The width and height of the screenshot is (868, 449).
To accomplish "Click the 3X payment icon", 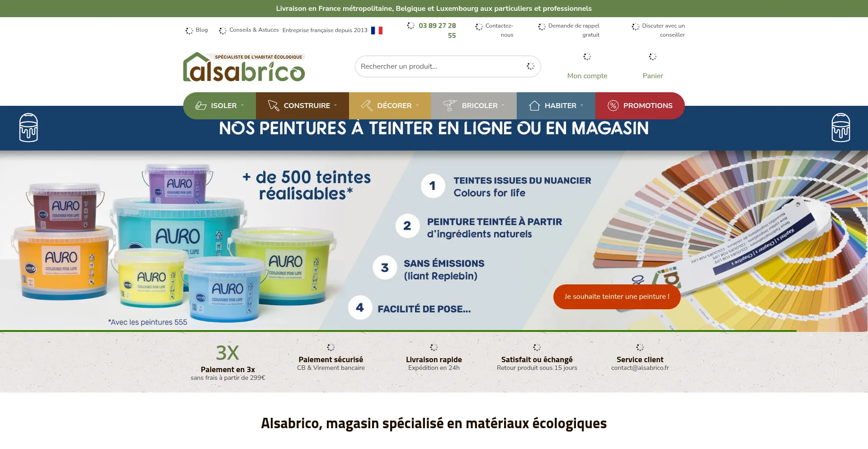I will point(227,353).
